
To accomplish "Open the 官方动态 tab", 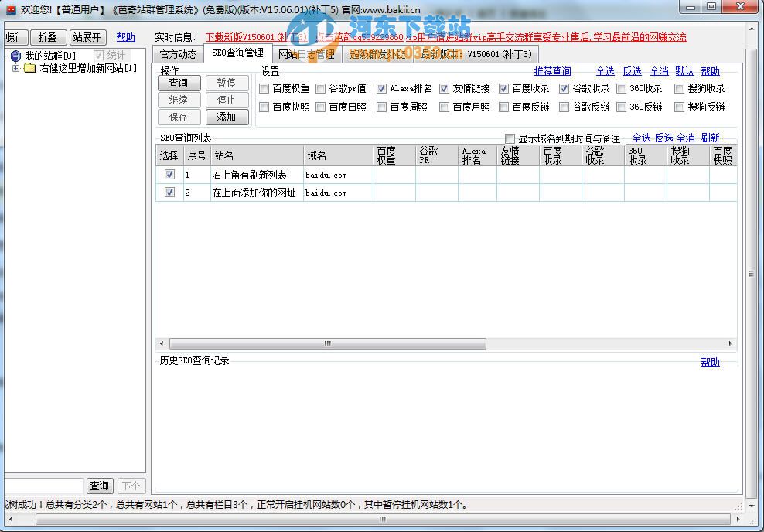I will 181,54.
